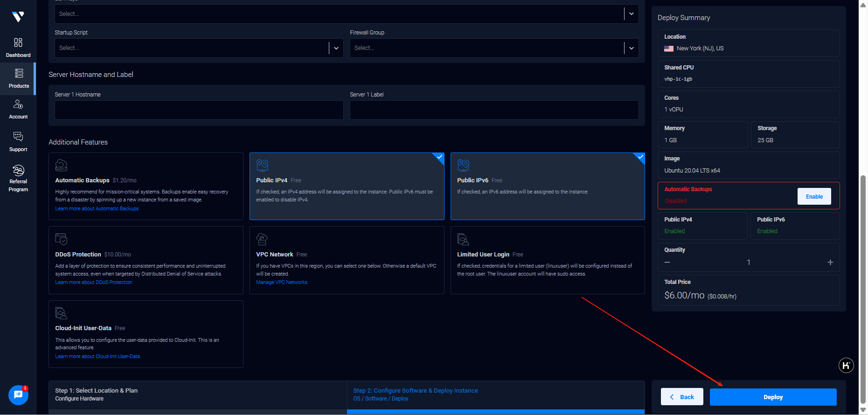This screenshot has width=868, height=415.
Task: Enable Automatic Backups in Deploy Summary
Action: coord(814,196)
